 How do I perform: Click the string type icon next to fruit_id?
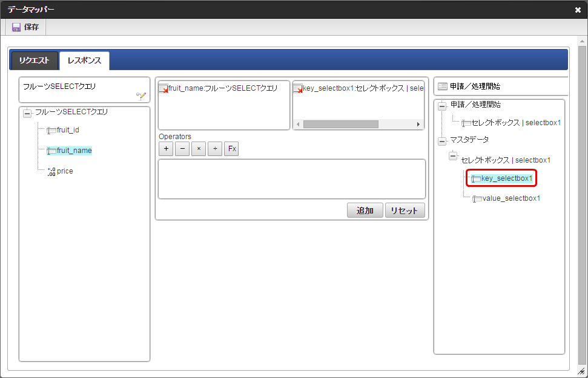click(51, 131)
